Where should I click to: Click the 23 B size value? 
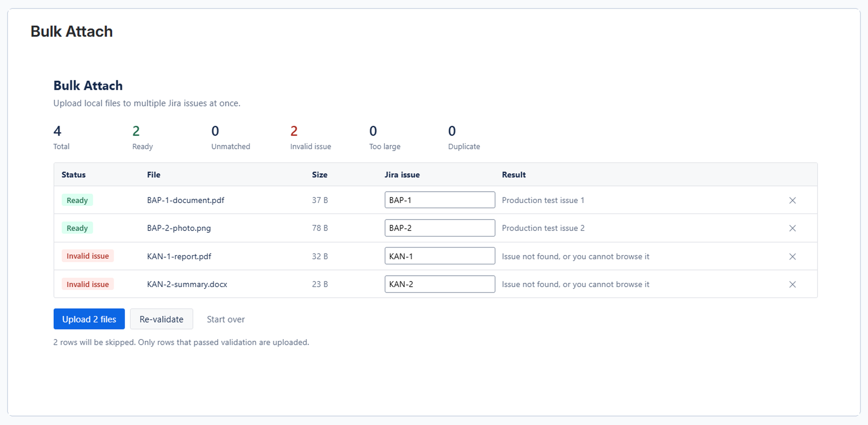[320, 284]
